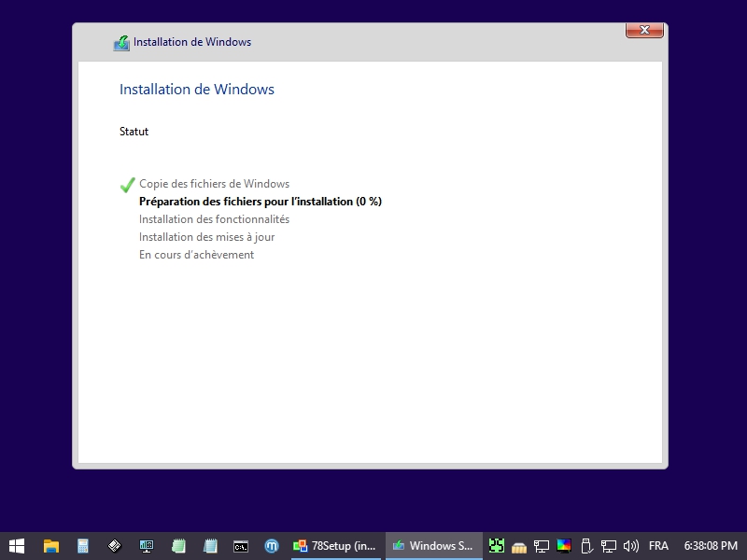Close the Installation de Windows window

[x=643, y=31]
